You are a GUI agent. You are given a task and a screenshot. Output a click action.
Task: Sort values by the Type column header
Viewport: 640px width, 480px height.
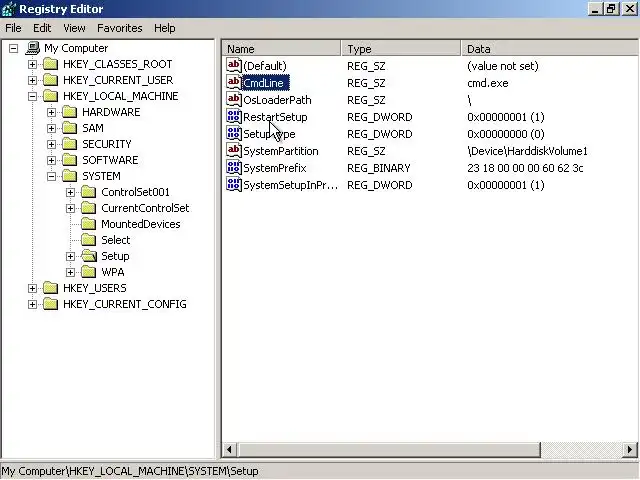pos(401,49)
